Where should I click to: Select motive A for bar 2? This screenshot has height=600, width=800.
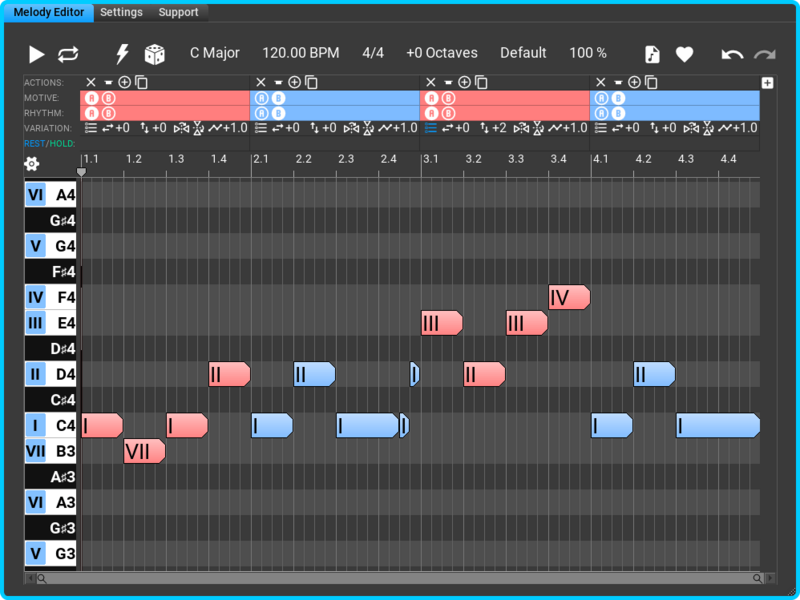(x=261, y=98)
